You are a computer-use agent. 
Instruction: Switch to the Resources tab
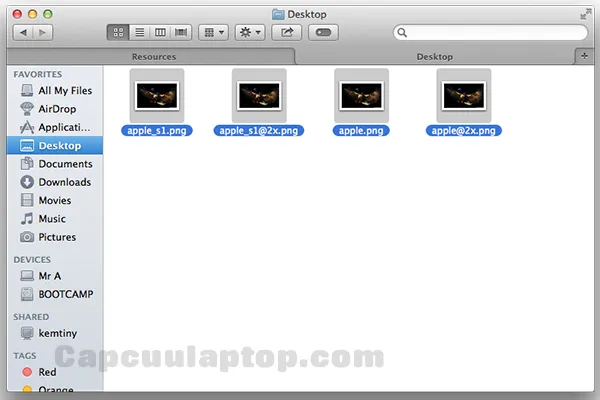click(154, 57)
